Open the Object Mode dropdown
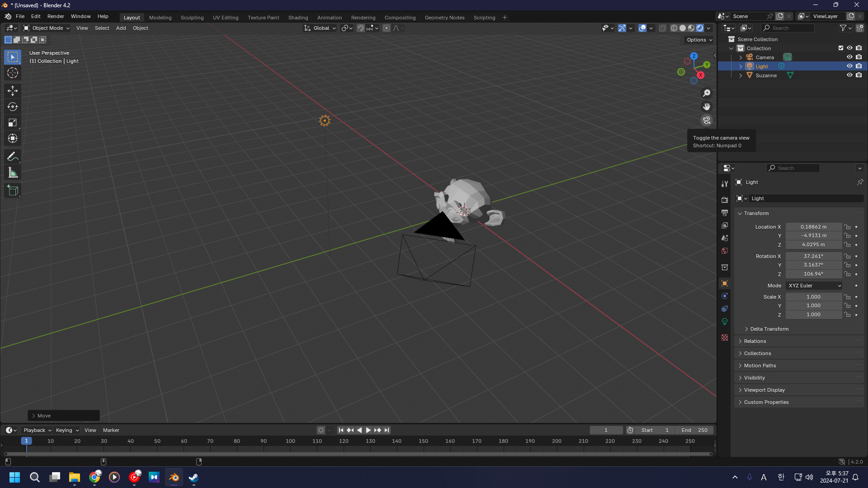This screenshot has width=868, height=488. [47, 28]
